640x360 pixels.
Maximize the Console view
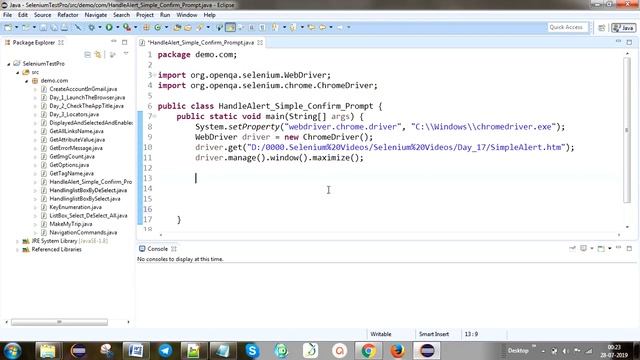pyautogui.click(x=629, y=248)
